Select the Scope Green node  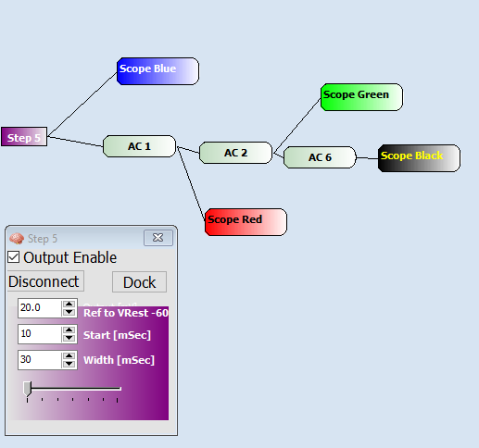[361, 97]
